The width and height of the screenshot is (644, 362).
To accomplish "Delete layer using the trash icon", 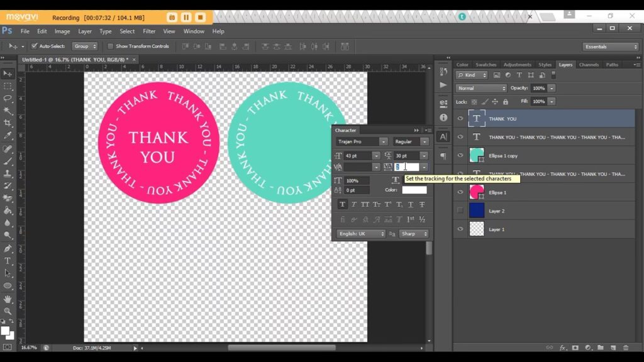I will [625, 348].
